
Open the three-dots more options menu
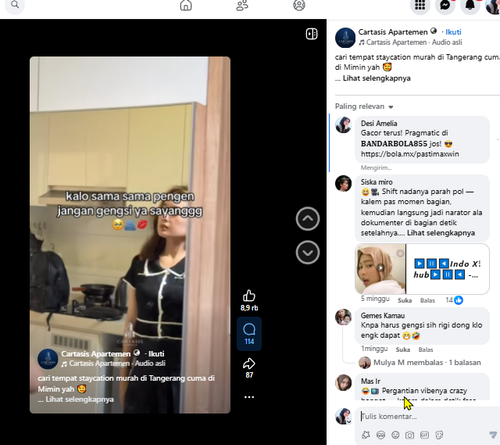coord(249,397)
